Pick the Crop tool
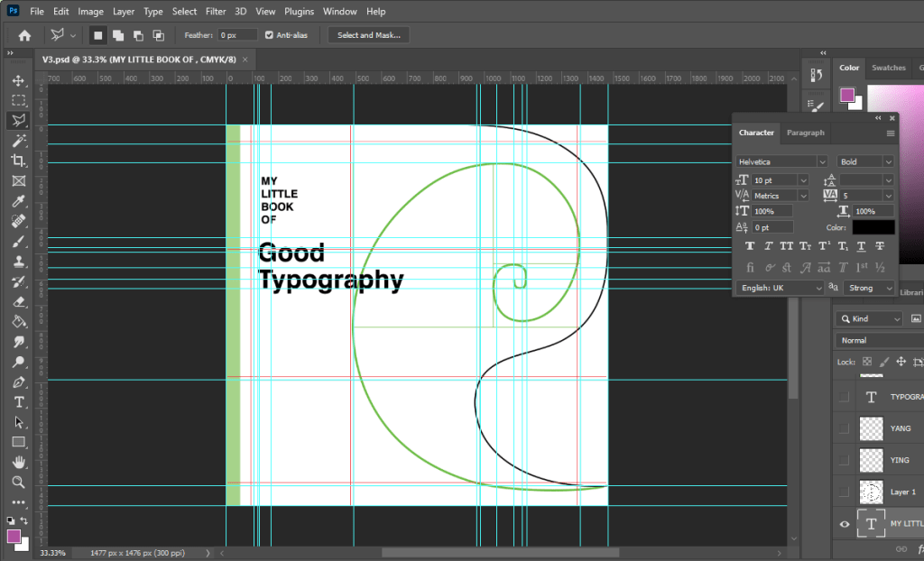924x561 pixels. (x=18, y=161)
